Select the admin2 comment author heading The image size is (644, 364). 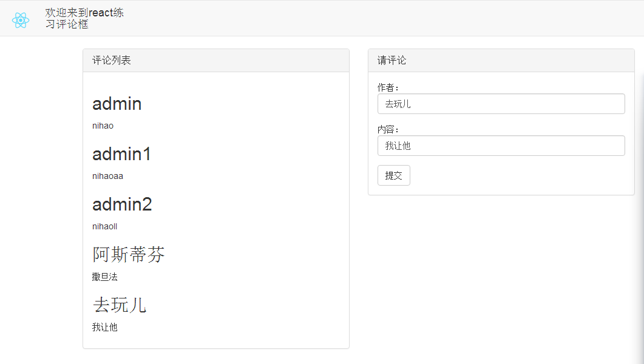122,204
